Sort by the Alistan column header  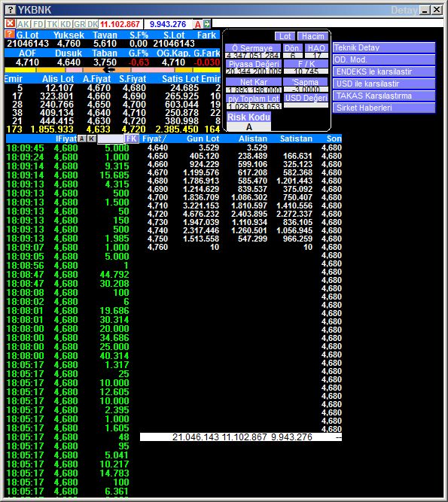(253, 138)
